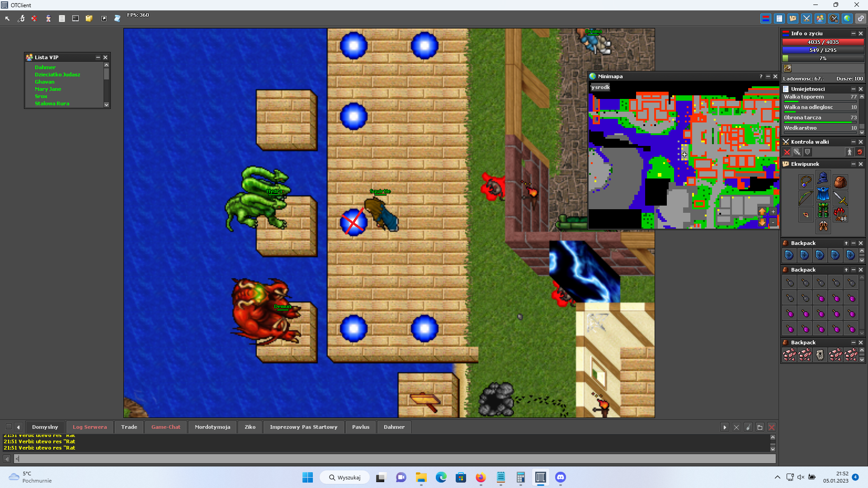Switch to the Log Serwera chat tab

coord(90,427)
